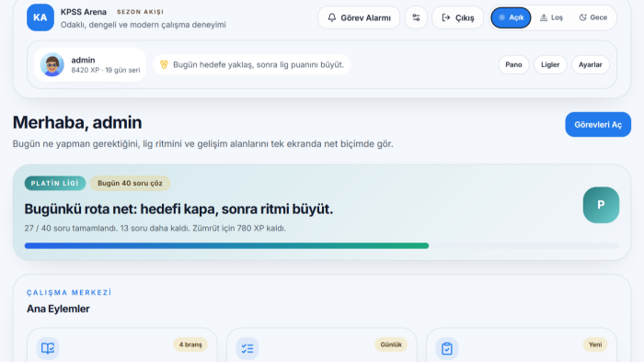Go to the Ayarlar tab
This screenshot has height=362, width=644.
pos(591,65)
